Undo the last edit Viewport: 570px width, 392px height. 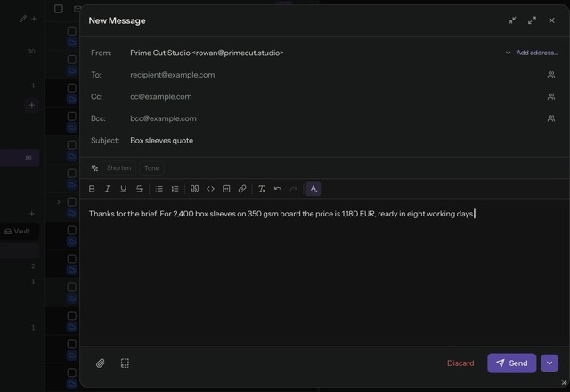click(x=278, y=189)
